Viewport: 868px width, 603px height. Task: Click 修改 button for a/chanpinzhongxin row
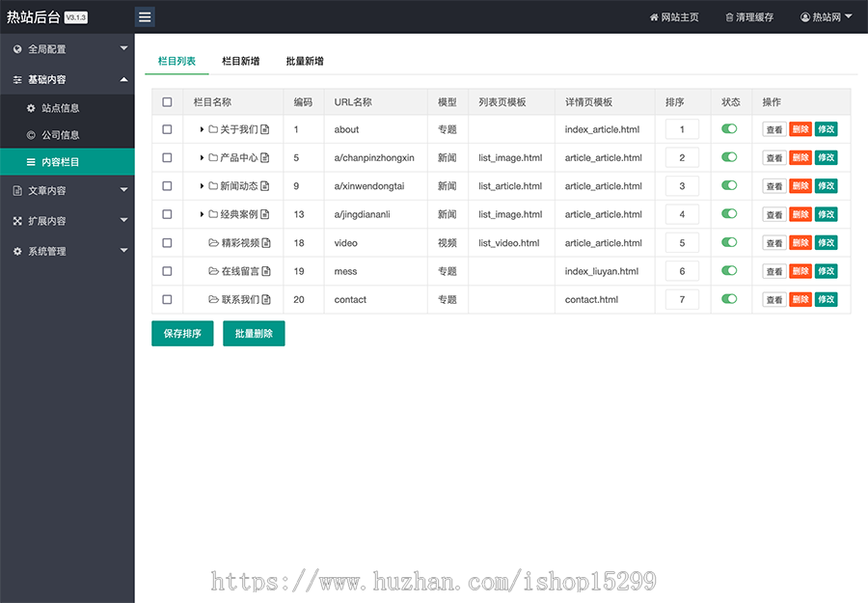point(827,158)
